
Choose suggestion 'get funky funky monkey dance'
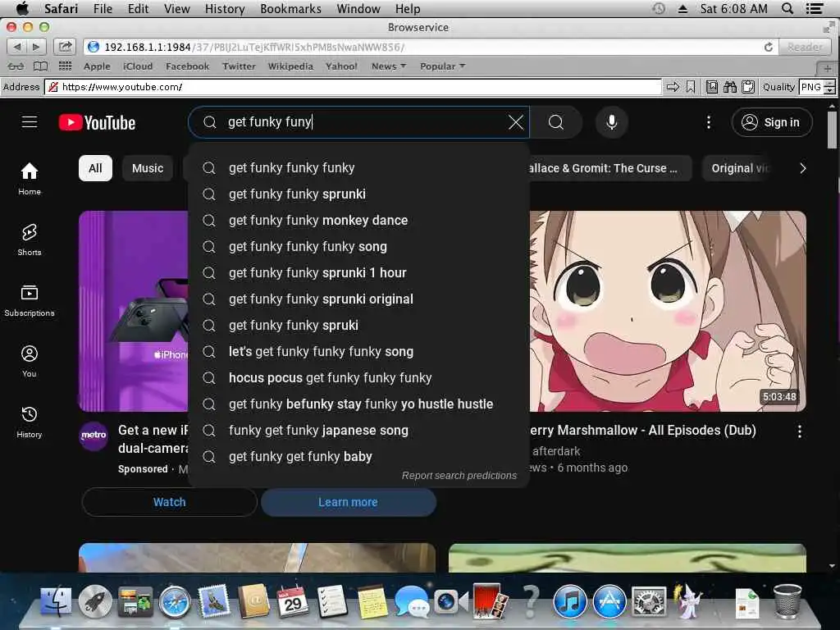pyautogui.click(x=358, y=220)
